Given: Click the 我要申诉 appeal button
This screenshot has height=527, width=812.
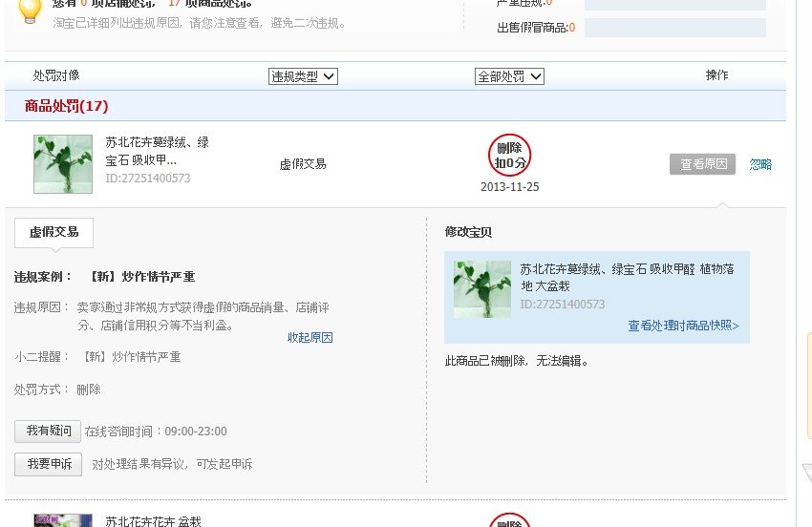Looking at the screenshot, I should tap(48, 464).
